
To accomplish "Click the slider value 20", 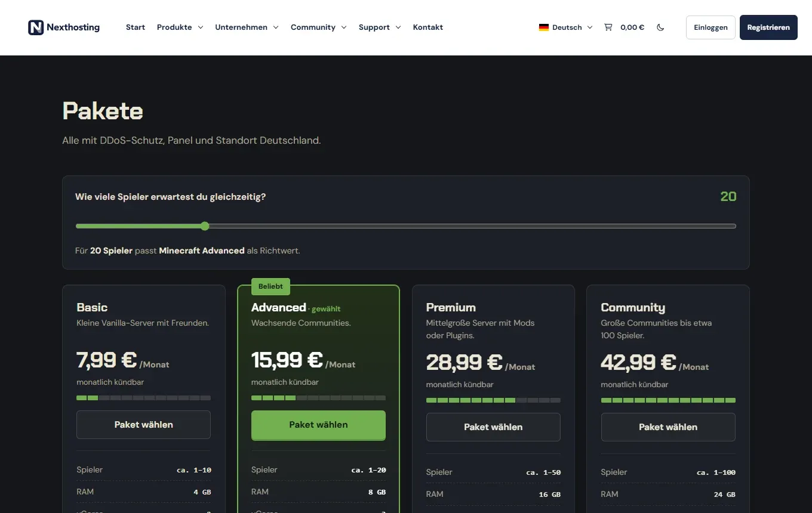I will pyautogui.click(x=728, y=197).
